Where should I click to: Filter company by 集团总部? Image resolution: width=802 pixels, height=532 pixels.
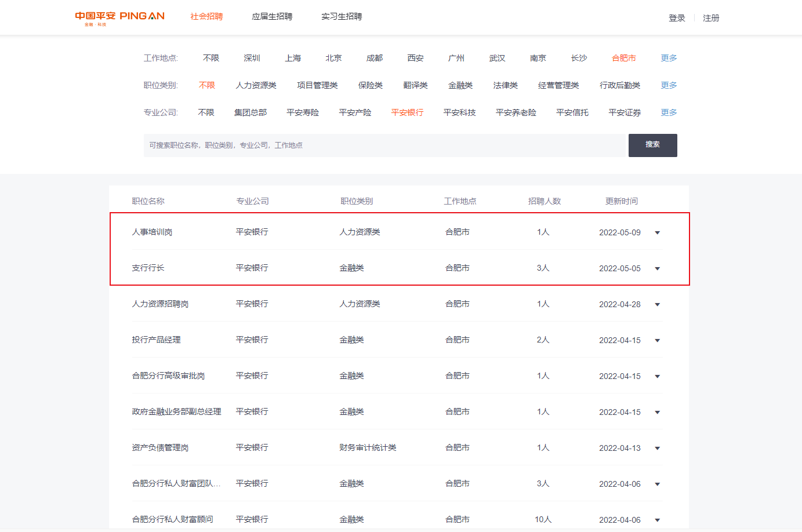pyautogui.click(x=251, y=112)
